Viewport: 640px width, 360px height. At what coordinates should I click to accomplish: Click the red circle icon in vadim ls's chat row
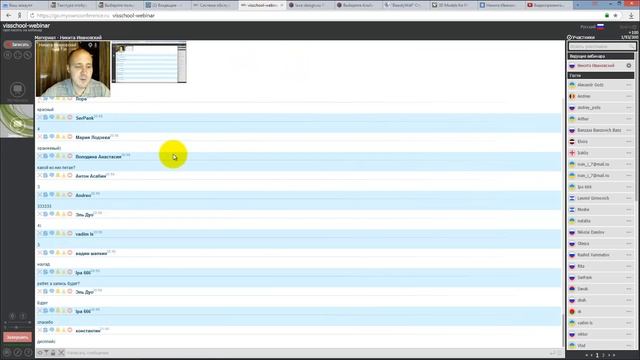70,233
